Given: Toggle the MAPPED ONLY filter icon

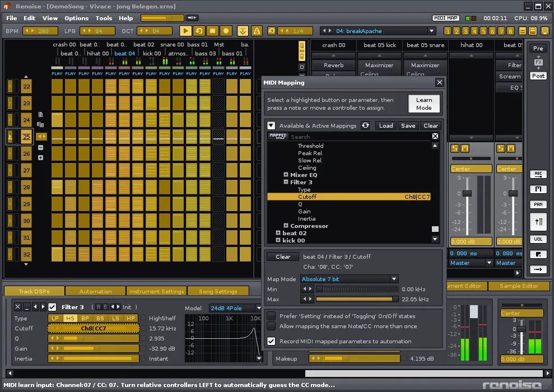Looking at the screenshot, I should (x=278, y=136).
